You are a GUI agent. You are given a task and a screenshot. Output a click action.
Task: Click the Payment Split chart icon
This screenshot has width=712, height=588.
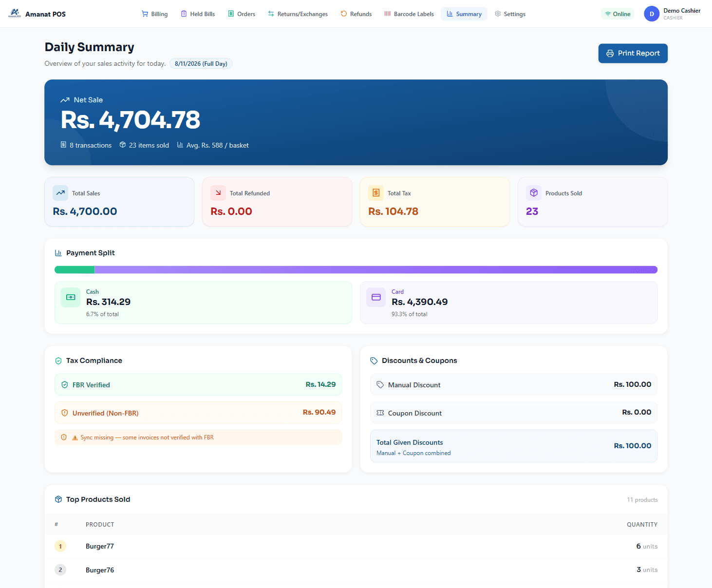click(x=58, y=253)
